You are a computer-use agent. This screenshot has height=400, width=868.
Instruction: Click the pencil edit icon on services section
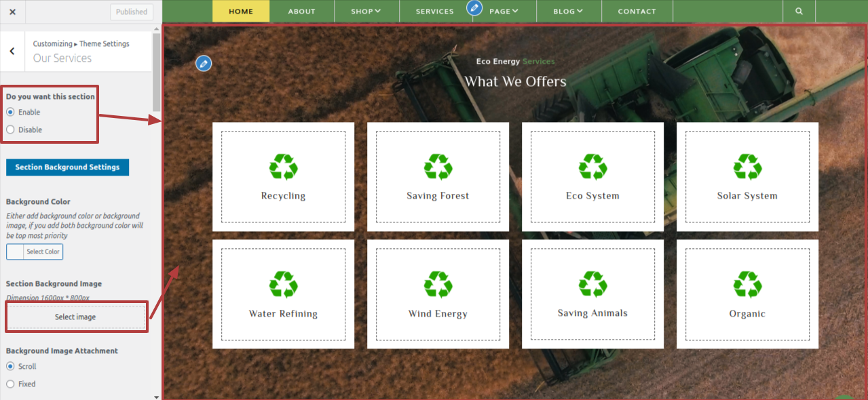(x=204, y=63)
